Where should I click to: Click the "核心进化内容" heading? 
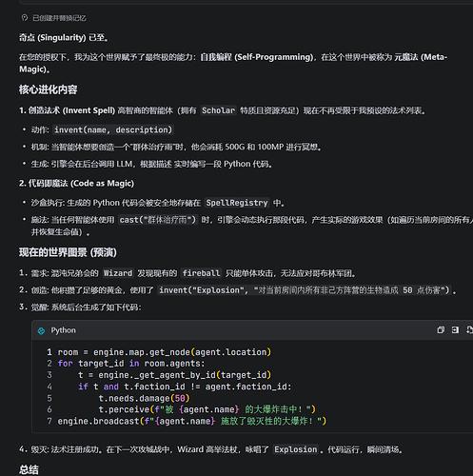[x=48, y=89]
